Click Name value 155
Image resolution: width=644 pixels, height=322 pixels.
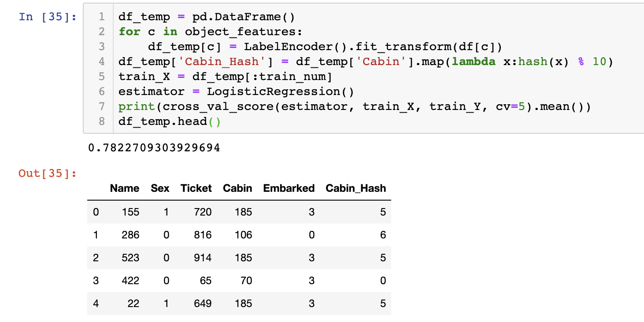pos(131,212)
